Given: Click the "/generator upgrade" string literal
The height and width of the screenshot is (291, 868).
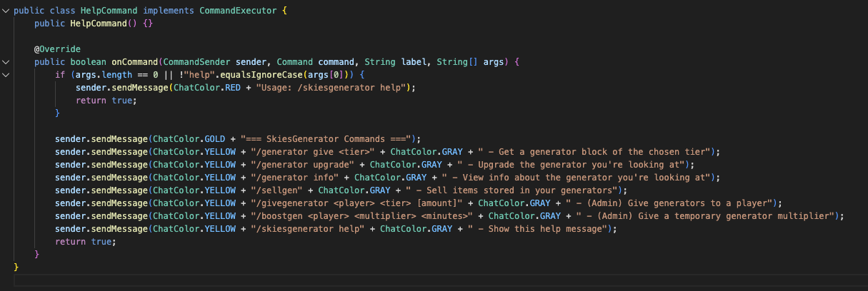Looking at the screenshot, I should [298, 165].
